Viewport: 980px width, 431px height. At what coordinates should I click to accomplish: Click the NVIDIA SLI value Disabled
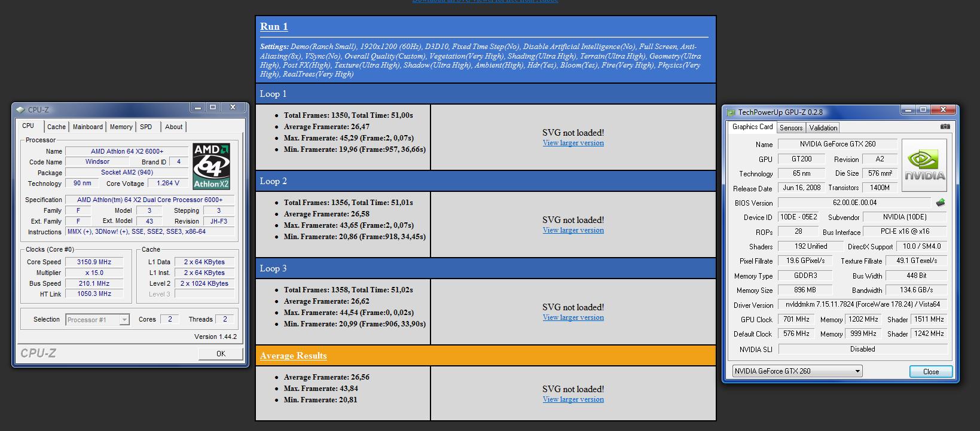863,349
